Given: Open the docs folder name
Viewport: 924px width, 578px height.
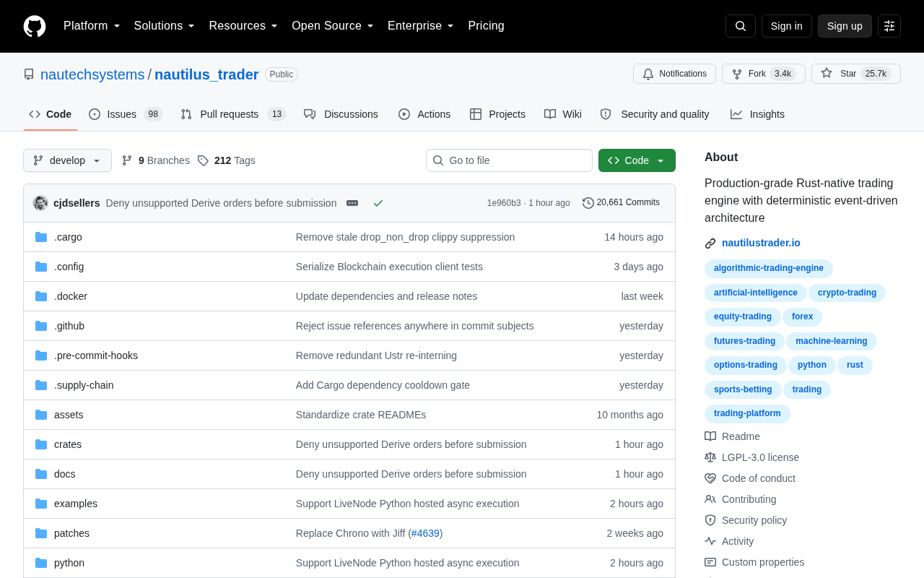Looking at the screenshot, I should click(65, 474).
